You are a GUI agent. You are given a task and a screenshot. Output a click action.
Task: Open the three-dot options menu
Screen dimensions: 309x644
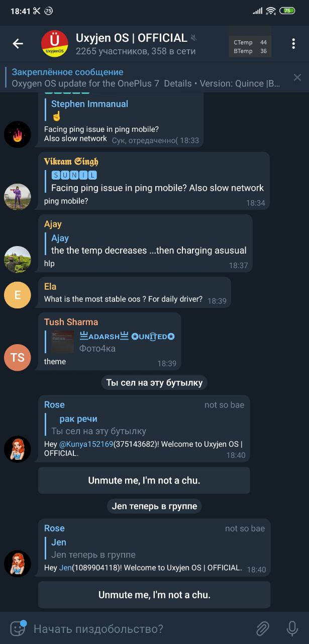point(293,44)
